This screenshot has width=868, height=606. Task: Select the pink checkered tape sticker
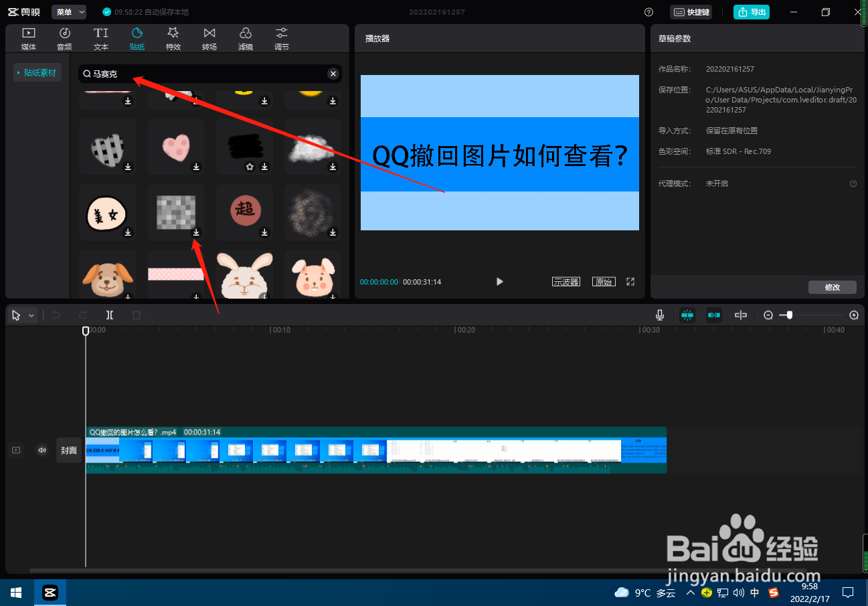click(x=176, y=275)
